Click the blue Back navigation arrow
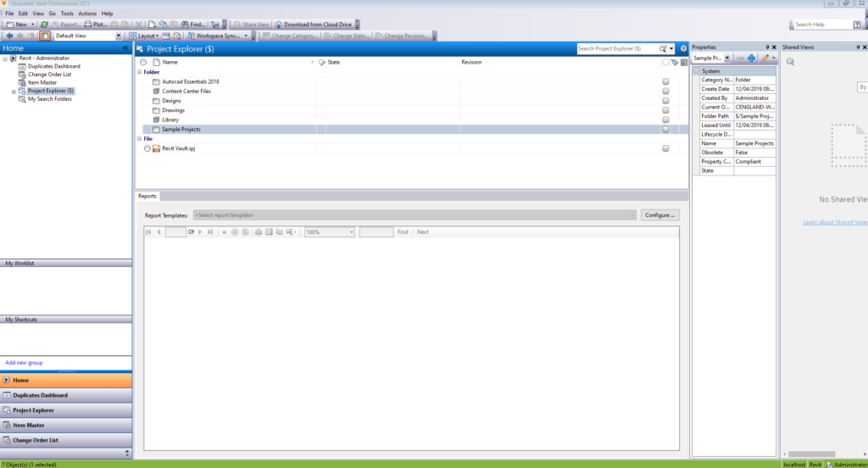The width and height of the screenshot is (868, 468). point(9,36)
